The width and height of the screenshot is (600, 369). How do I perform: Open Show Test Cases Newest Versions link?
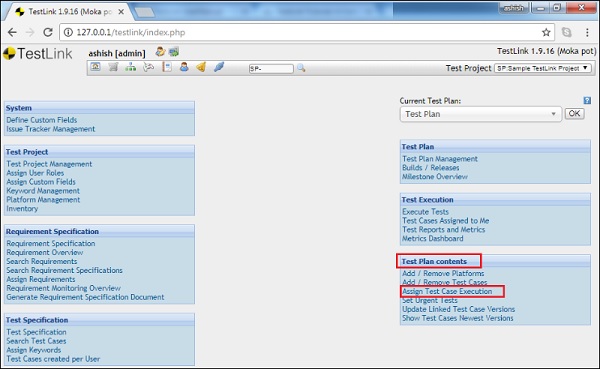click(458, 318)
